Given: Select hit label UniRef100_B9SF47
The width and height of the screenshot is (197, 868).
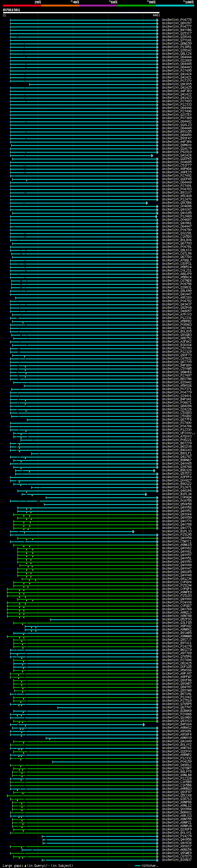Looking at the screenshot, I should 177,139.
